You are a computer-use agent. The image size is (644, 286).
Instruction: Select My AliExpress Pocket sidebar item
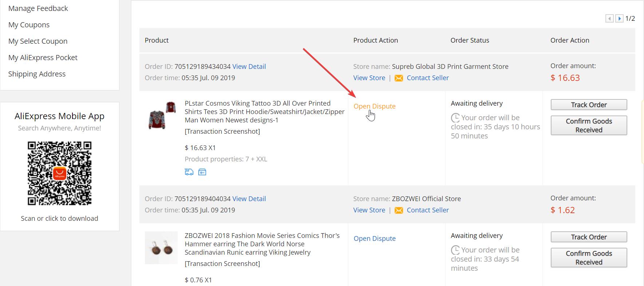point(43,58)
